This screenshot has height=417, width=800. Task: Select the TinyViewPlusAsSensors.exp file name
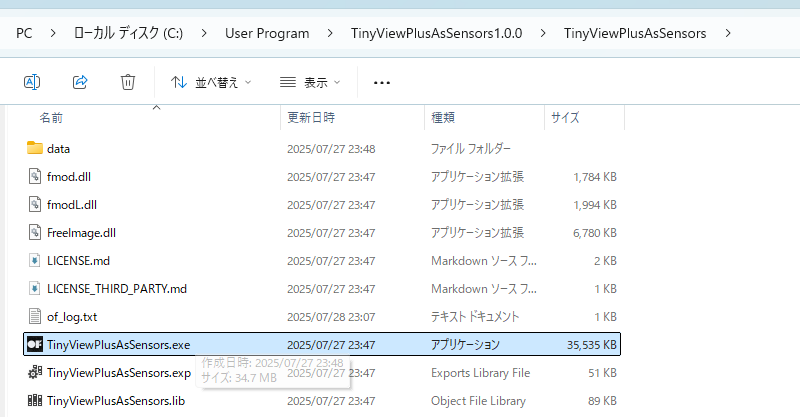click(119, 373)
